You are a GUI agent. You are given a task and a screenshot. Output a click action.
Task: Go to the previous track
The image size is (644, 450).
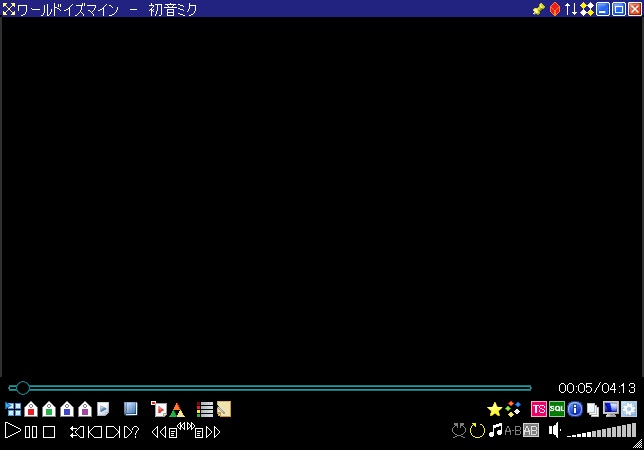coord(95,432)
